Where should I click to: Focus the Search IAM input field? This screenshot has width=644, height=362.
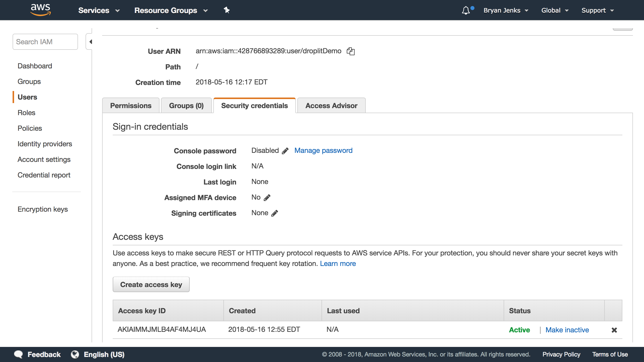pyautogui.click(x=45, y=42)
